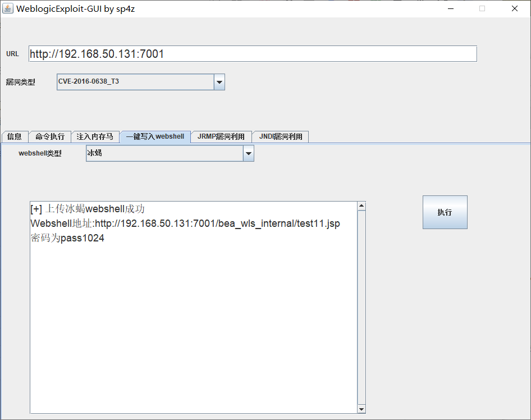Close the WeblogicExploit-GUI window
The image size is (531, 420).
(x=514, y=9)
